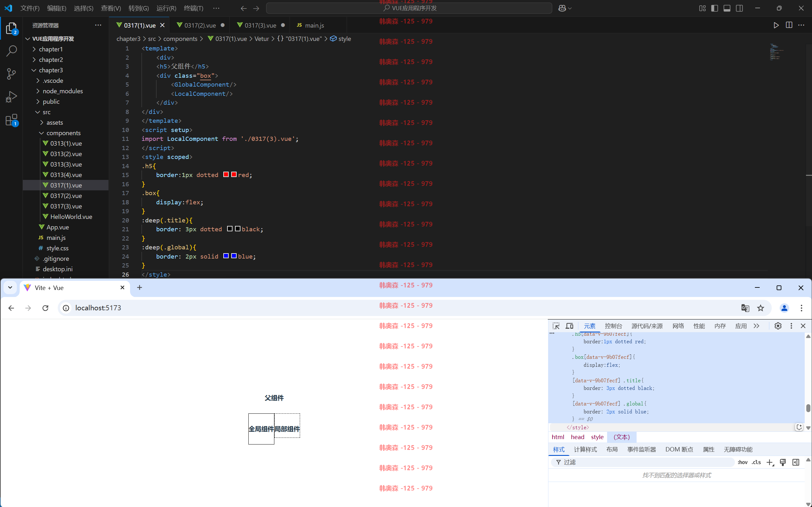Screen dimensions: 812x507
Task: Customize layout icon in VS Code title bar
Action: [703, 8]
